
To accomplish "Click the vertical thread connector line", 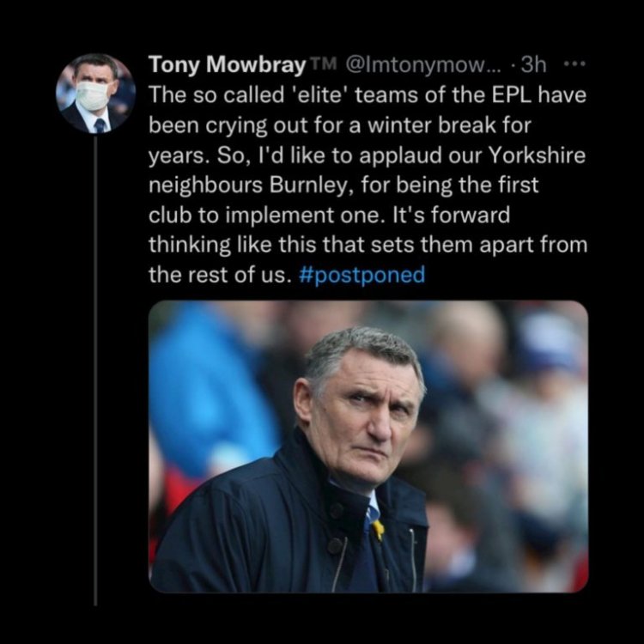I will pos(95,370).
